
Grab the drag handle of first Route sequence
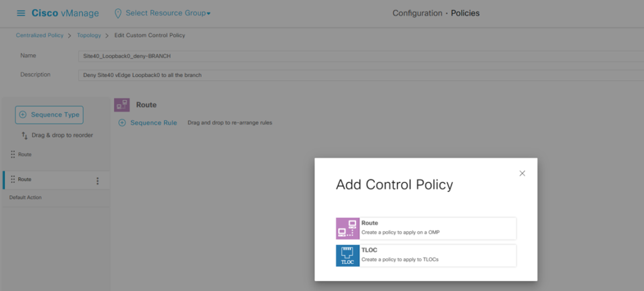click(x=13, y=154)
